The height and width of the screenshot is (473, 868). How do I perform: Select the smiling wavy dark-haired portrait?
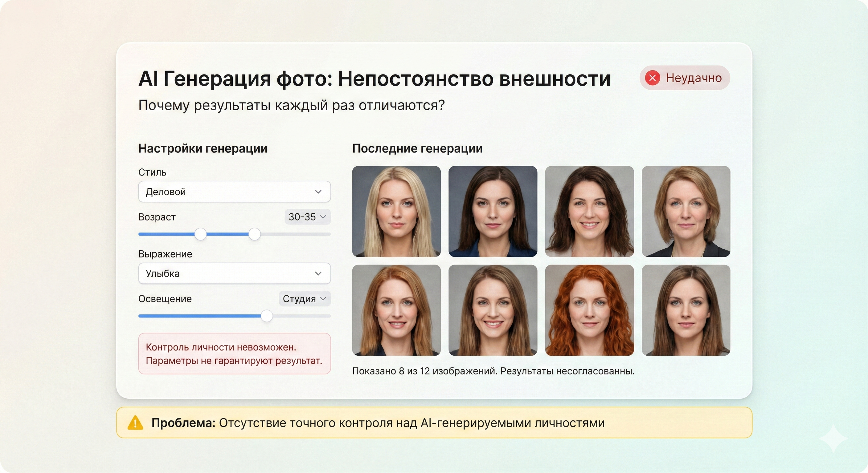(x=589, y=212)
